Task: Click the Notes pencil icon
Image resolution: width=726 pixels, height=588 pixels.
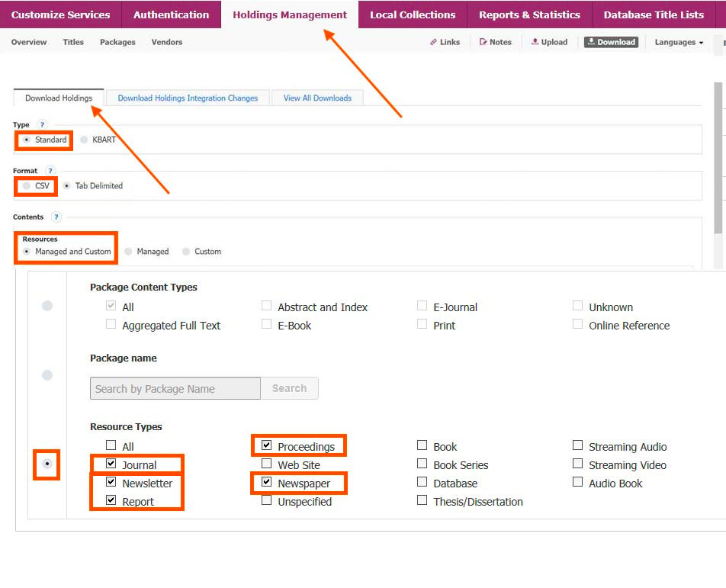Action: point(483,42)
